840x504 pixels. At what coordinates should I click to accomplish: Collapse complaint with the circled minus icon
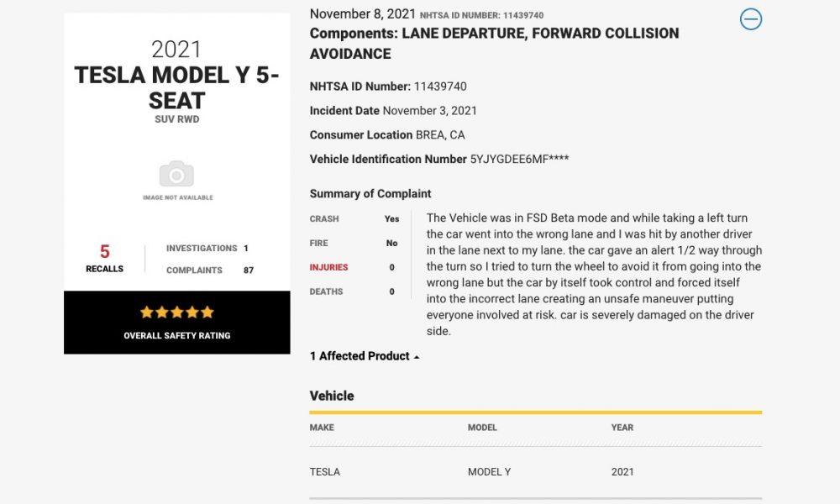(750, 19)
